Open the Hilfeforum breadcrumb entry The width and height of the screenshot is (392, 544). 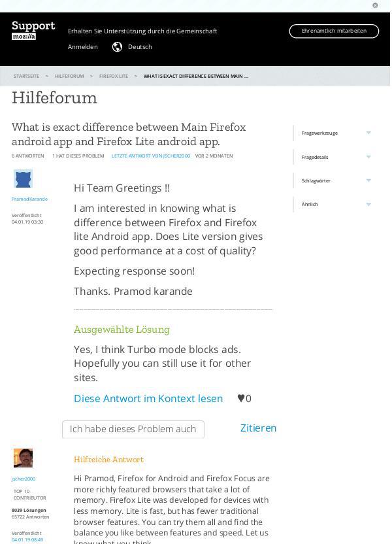(68, 76)
